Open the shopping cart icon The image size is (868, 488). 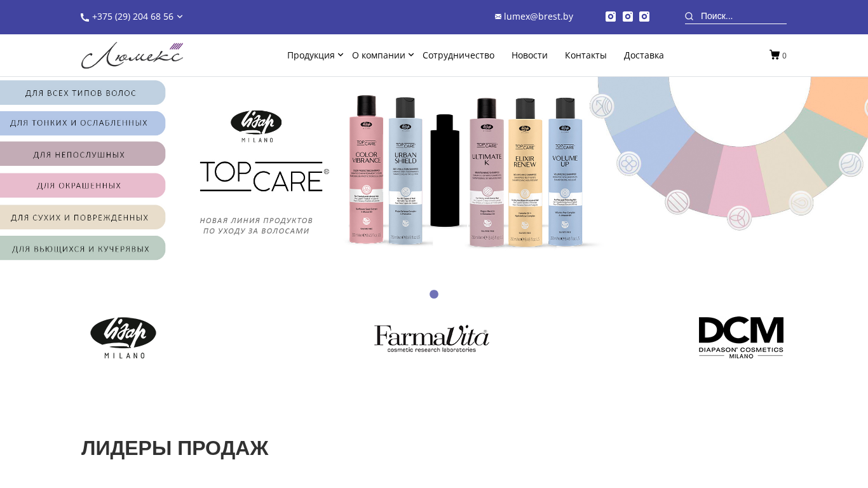(775, 55)
